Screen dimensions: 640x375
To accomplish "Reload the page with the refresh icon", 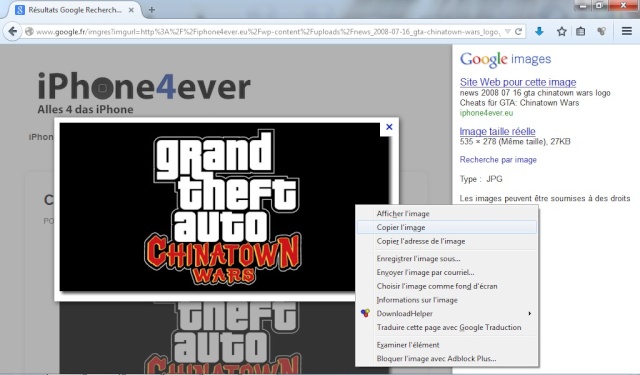I will coord(518,31).
